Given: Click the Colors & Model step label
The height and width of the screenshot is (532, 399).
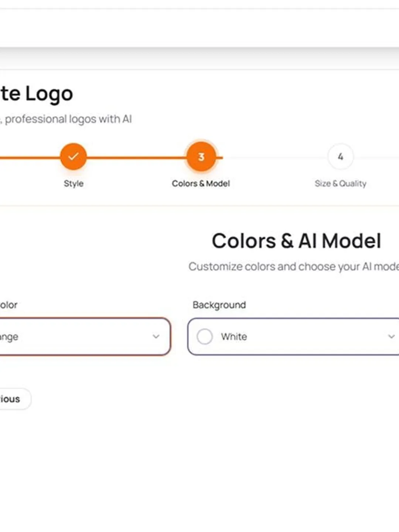Looking at the screenshot, I should pos(201,184).
